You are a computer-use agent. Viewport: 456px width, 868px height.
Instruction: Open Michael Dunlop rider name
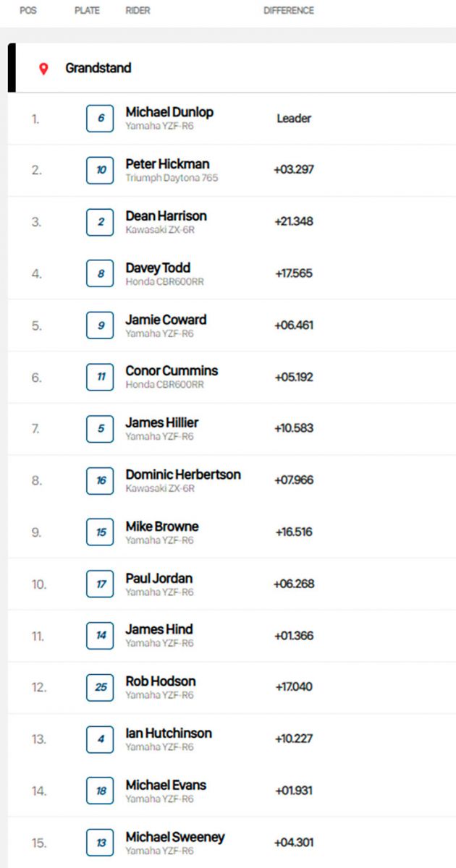tap(169, 112)
